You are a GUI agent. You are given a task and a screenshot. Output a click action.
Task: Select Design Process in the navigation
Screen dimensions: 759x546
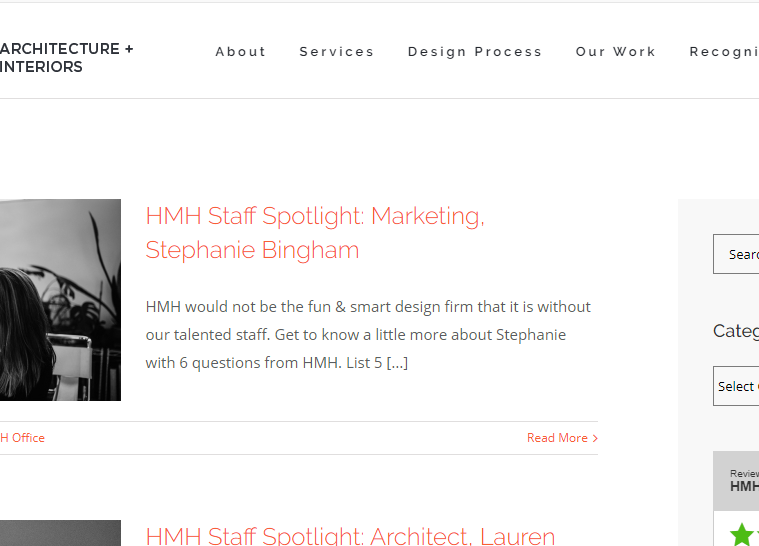[475, 52]
